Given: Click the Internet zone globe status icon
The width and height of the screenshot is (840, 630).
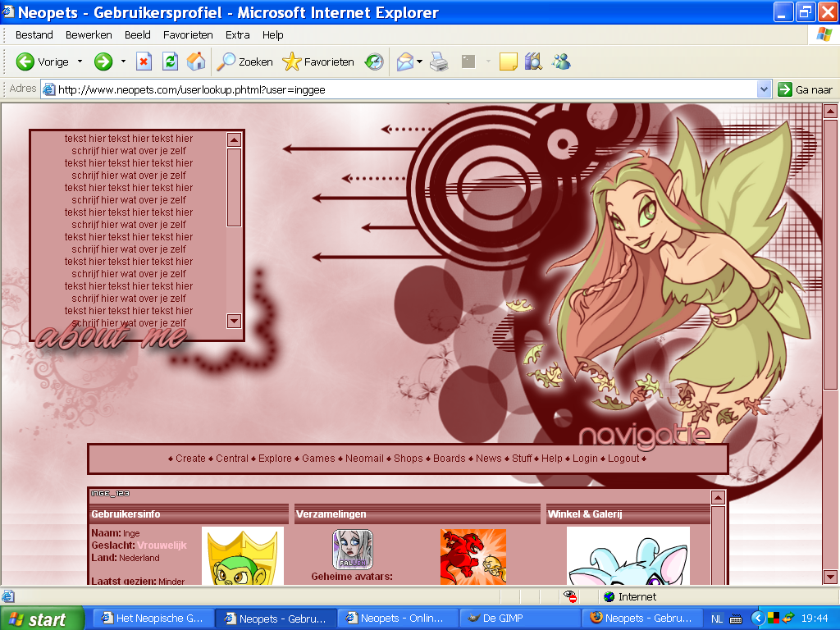Looking at the screenshot, I should tap(609, 597).
